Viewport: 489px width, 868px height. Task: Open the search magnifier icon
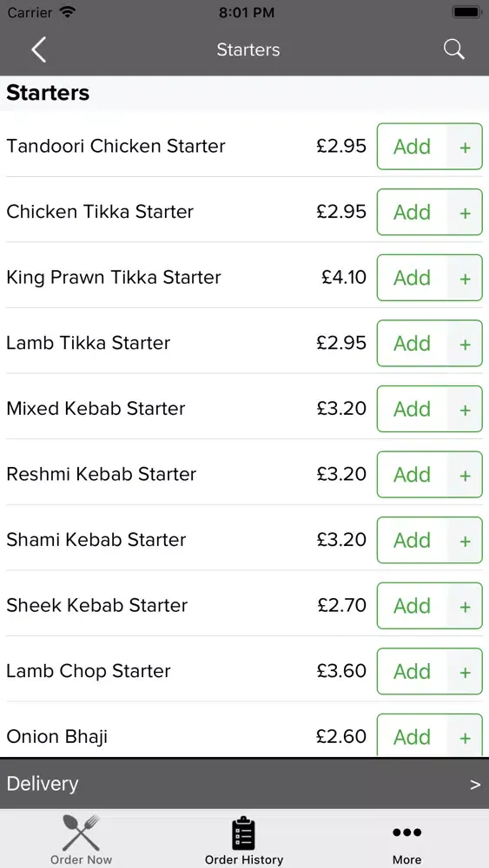click(453, 49)
